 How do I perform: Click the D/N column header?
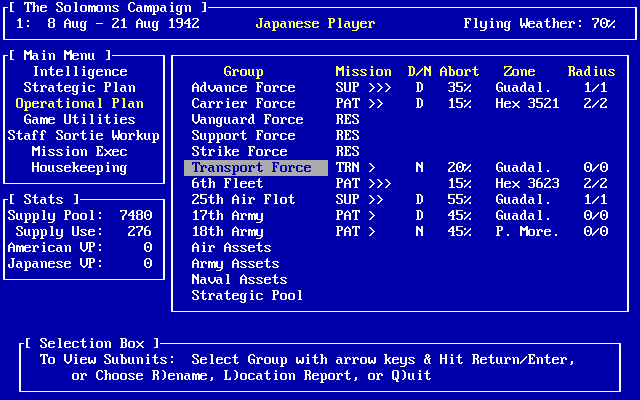420,71
